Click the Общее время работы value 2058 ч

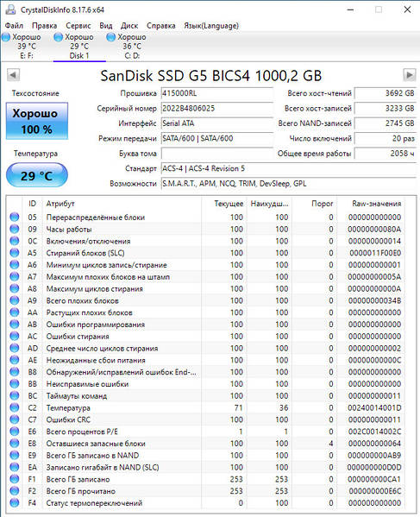(386, 154)
